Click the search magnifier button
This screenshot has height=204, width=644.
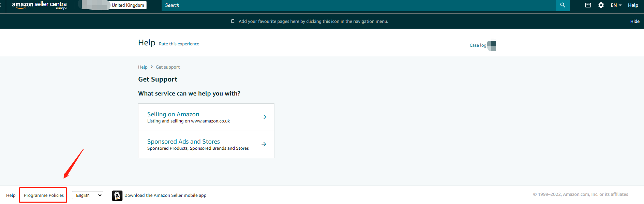(563, 5)
